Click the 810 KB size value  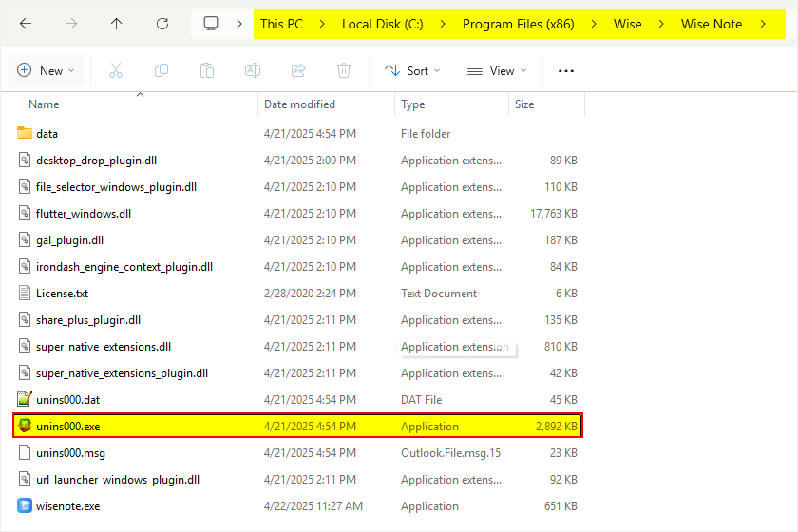point(560,347)
